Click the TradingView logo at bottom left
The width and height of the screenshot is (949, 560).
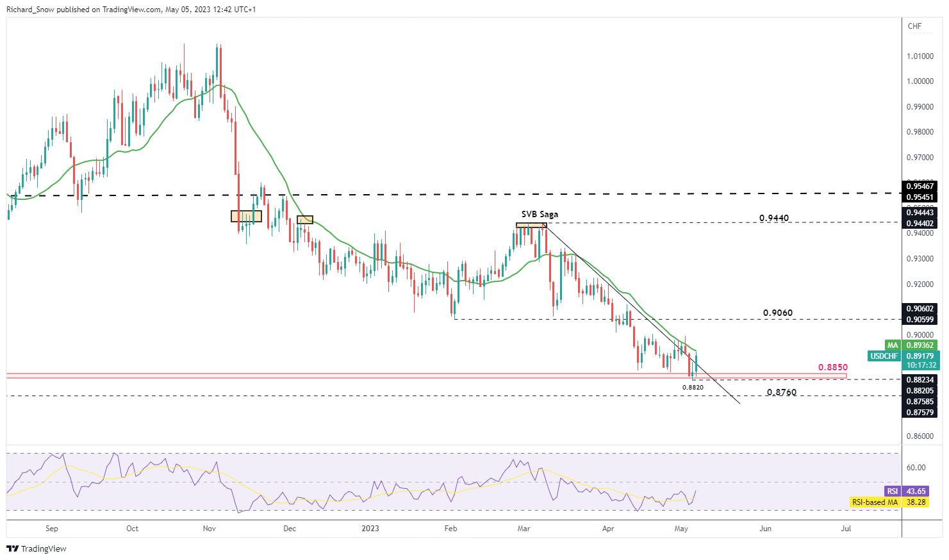37,548
